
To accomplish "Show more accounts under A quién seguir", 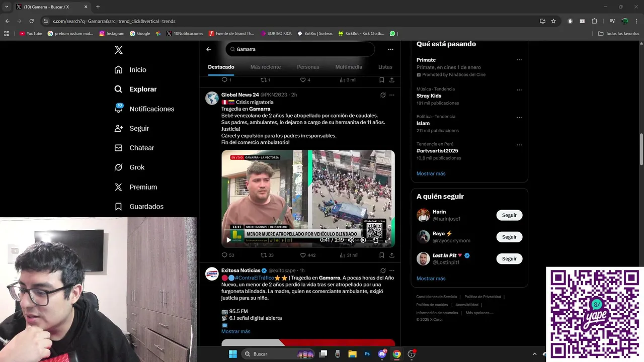I will point(431,279).
